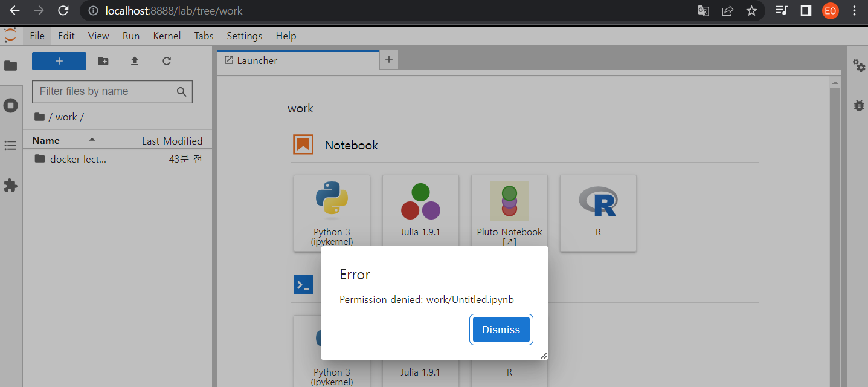
Task: Click the Console section terminal icon
Action: [303, 285]
